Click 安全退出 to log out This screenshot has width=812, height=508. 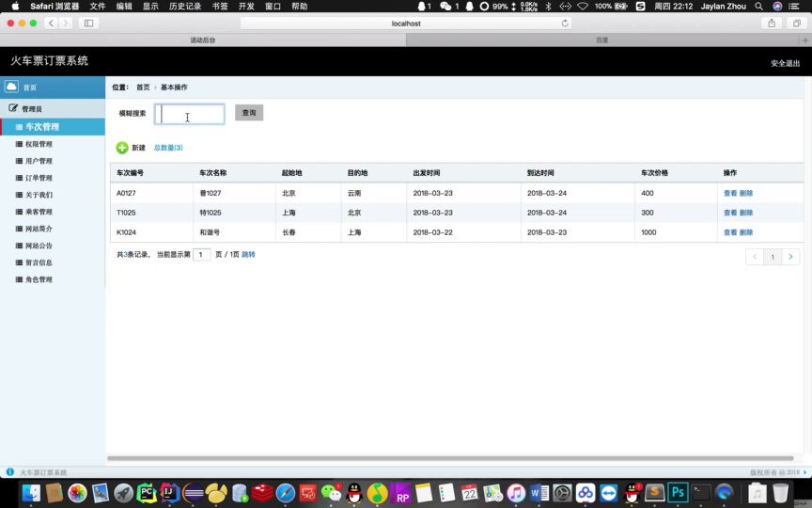pos(785,63)
